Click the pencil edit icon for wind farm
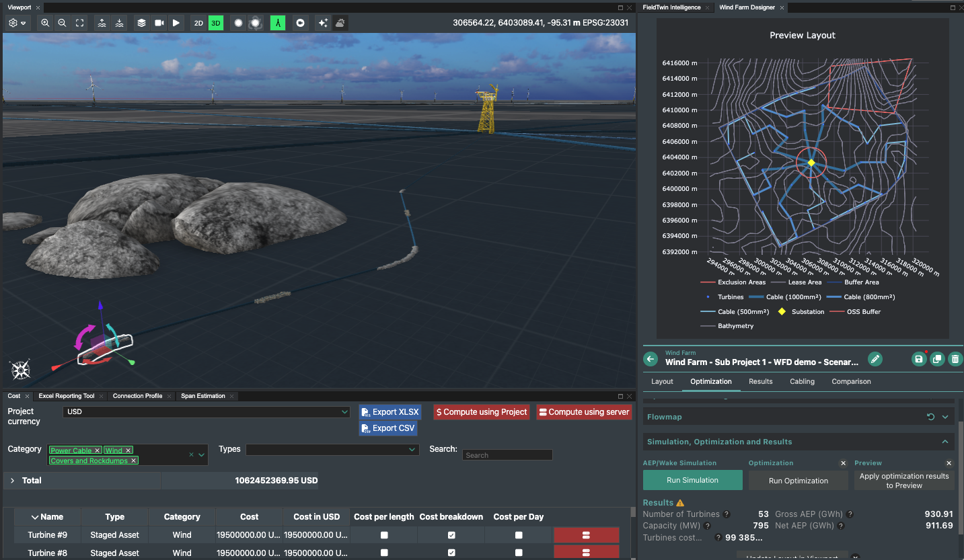This screenshot has width=964, height=560. [x=875, y=359]
